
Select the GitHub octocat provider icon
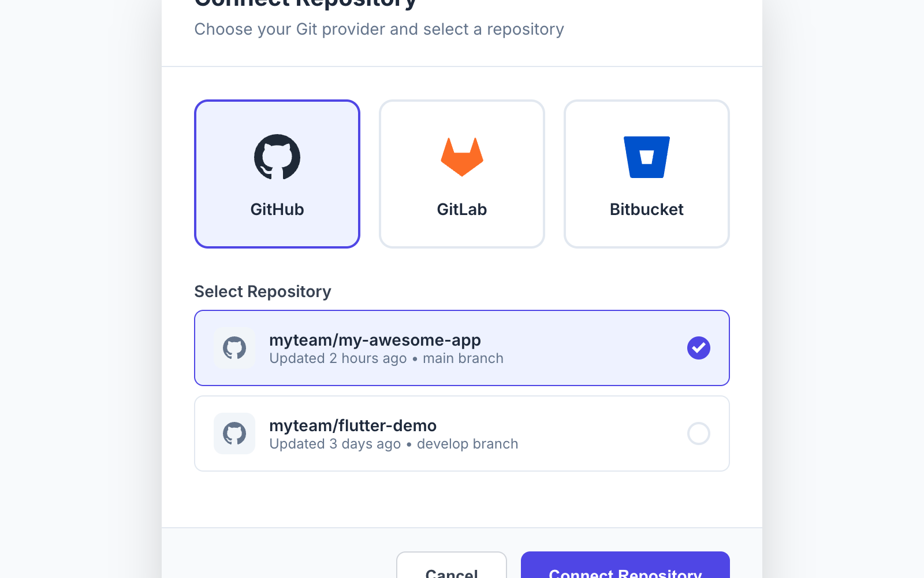coord(277,157)
